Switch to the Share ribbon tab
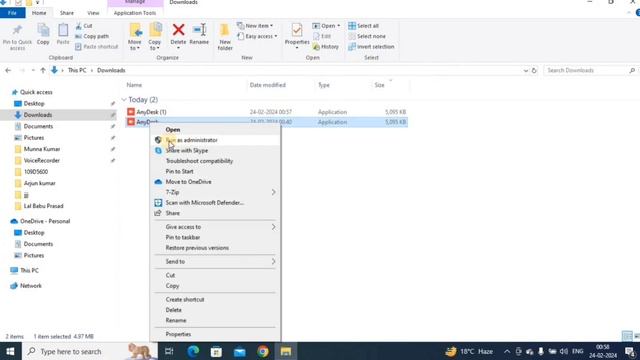The width and height of the screenshot is (640, 360). 67,13
